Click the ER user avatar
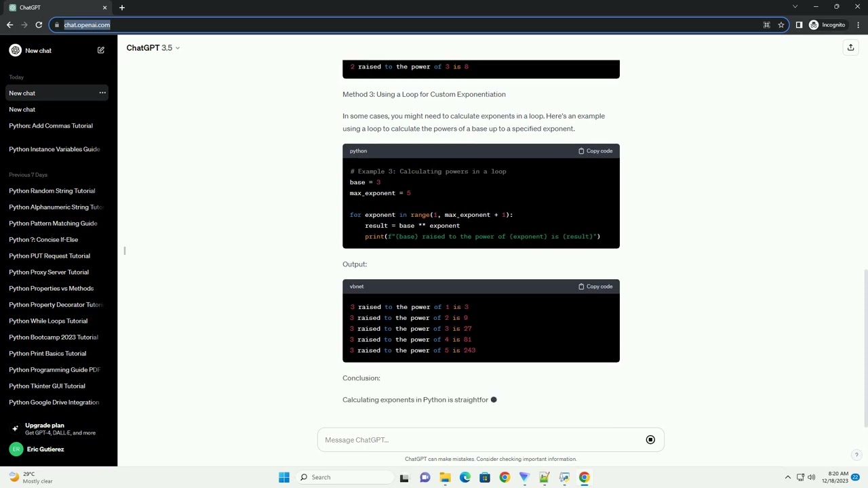The width and height of the screenshot is (868, 488). pos(16,449)
